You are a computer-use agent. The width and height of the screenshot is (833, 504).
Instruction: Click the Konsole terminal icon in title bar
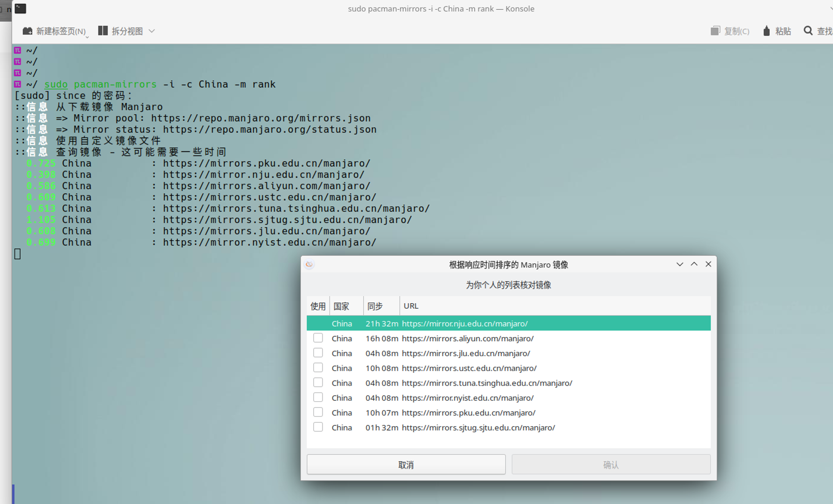click(x=20, y=8)
